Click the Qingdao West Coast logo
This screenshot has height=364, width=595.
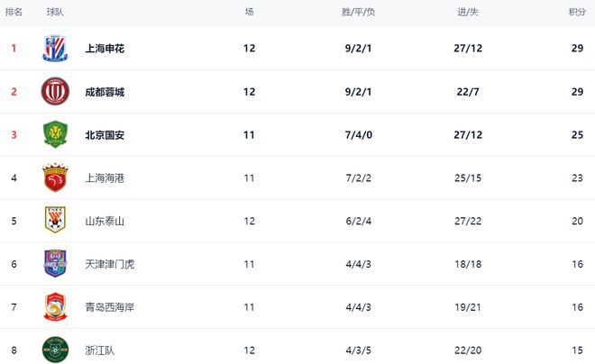(x=55, y=306)
